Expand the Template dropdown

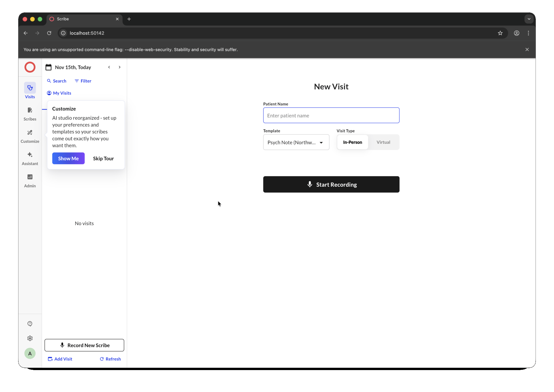[x=296, y=142]
